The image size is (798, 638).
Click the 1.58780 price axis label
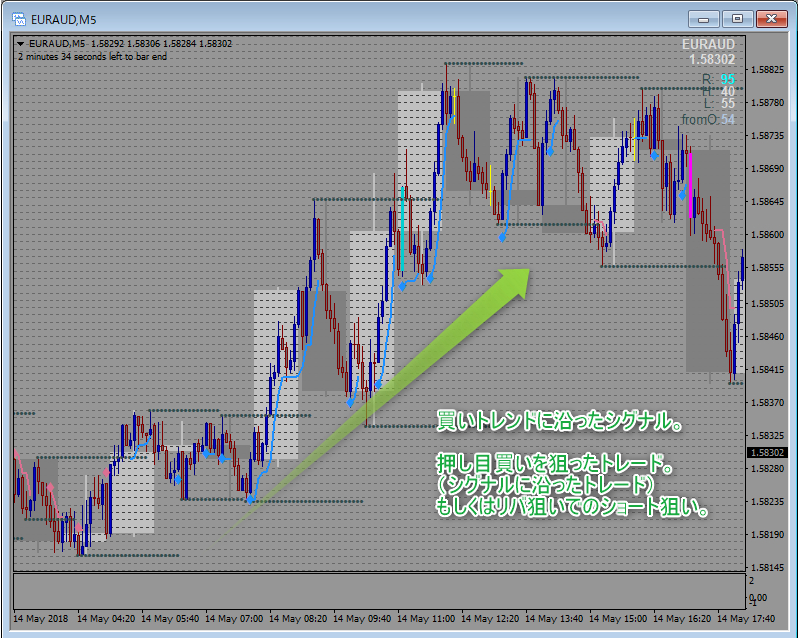(x=767, y=103)
